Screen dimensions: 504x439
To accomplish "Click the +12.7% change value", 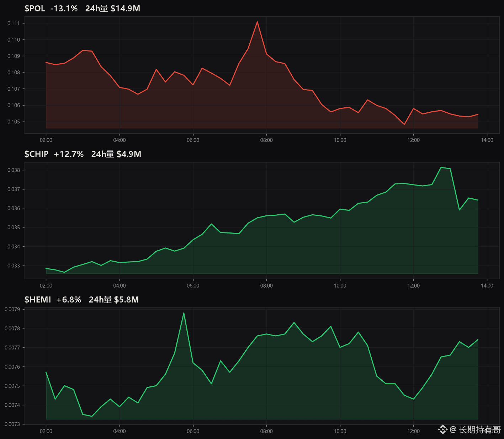I will (x=69, y=154).
